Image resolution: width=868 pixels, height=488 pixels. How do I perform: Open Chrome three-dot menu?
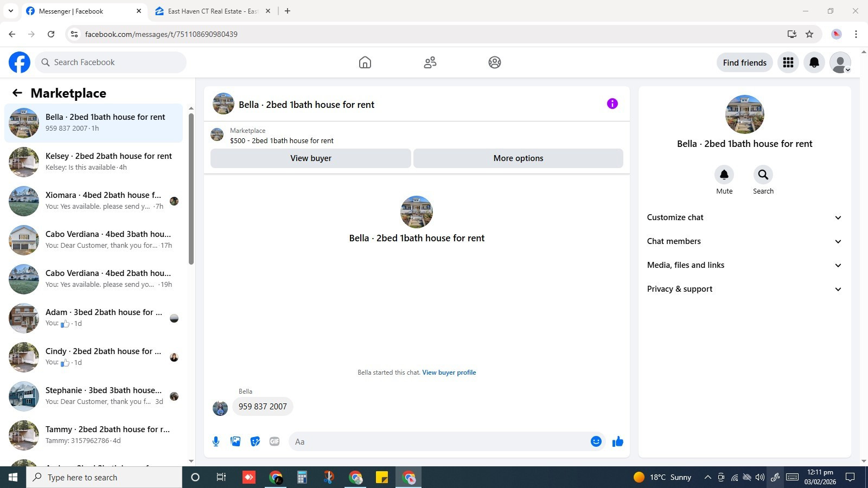click(x=856, y=34)
